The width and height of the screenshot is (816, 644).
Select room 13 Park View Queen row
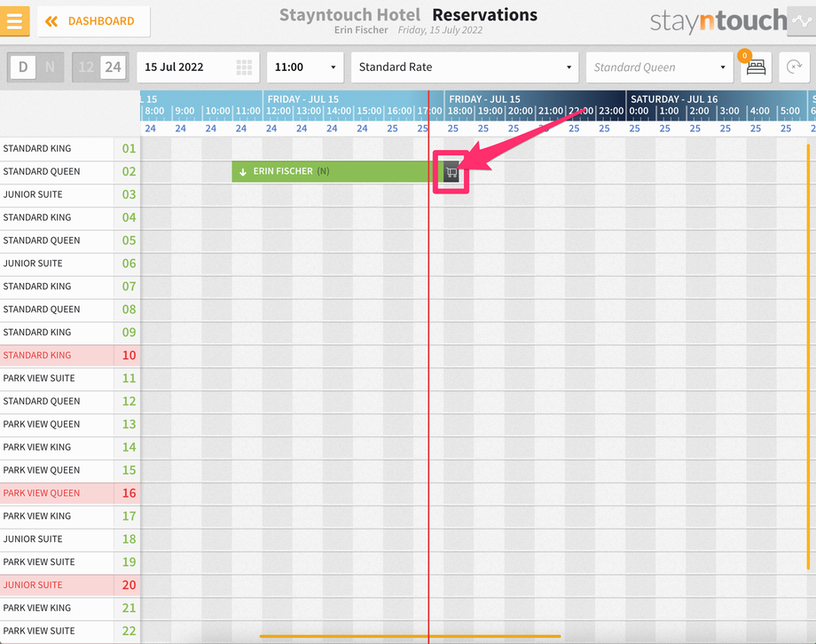70,424
